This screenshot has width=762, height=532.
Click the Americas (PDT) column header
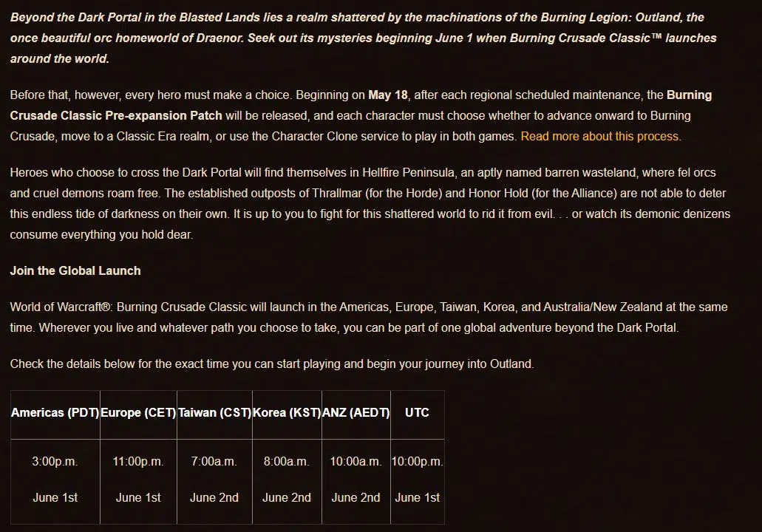pos(55,412)
